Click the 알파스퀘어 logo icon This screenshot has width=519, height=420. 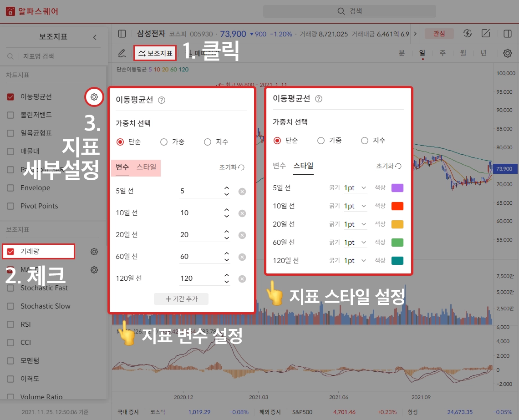(10, 11)
